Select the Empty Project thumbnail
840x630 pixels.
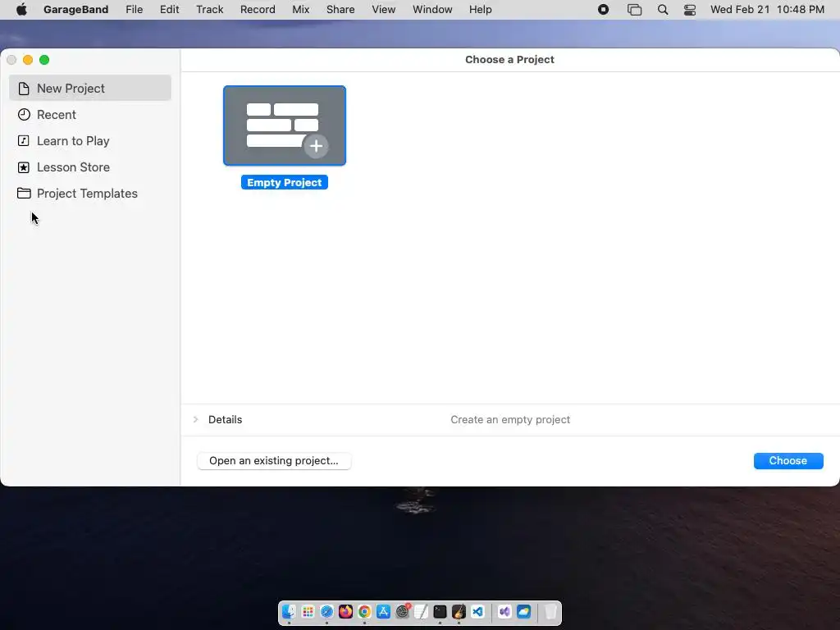pyautogui.click(x=285, y=126)
